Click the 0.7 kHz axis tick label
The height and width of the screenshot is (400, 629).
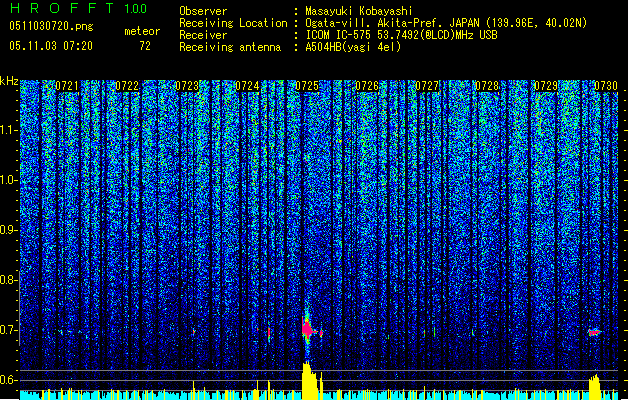pyautogui.click(x=9, y=330)
